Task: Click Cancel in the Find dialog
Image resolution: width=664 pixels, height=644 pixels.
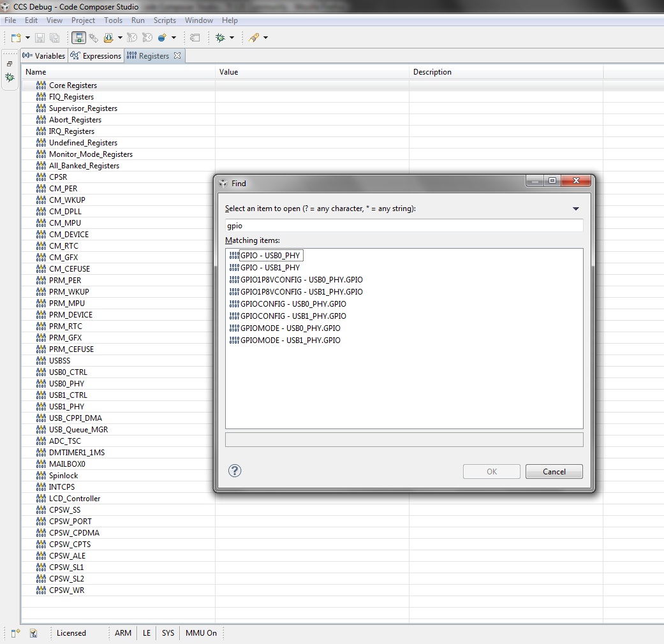Action: (554, 472)
